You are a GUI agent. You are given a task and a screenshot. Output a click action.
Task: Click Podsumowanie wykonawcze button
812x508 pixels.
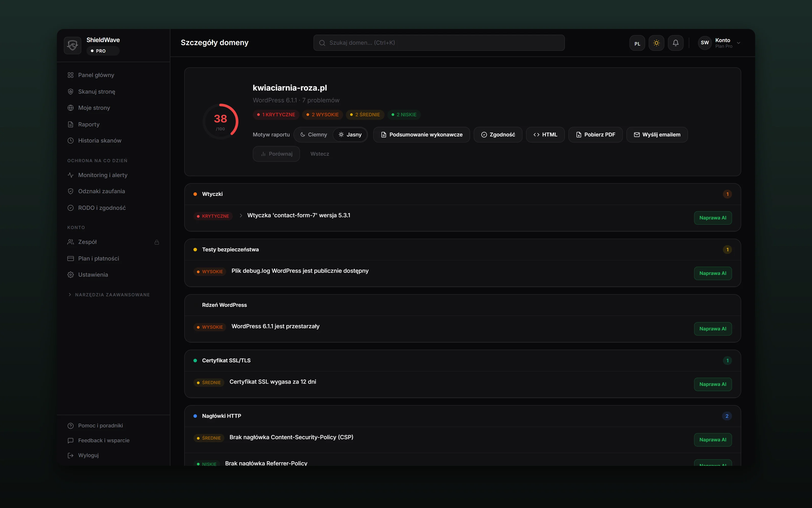tap(421, 134)
